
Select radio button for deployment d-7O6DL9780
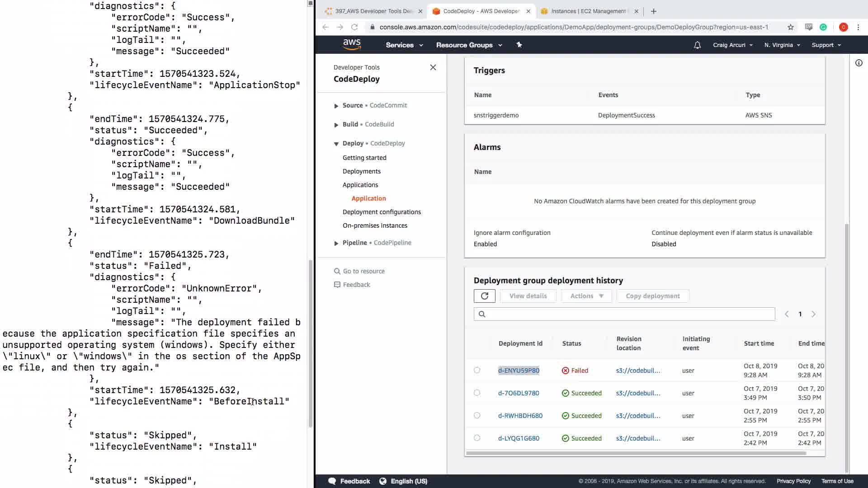tap(477, 393)
